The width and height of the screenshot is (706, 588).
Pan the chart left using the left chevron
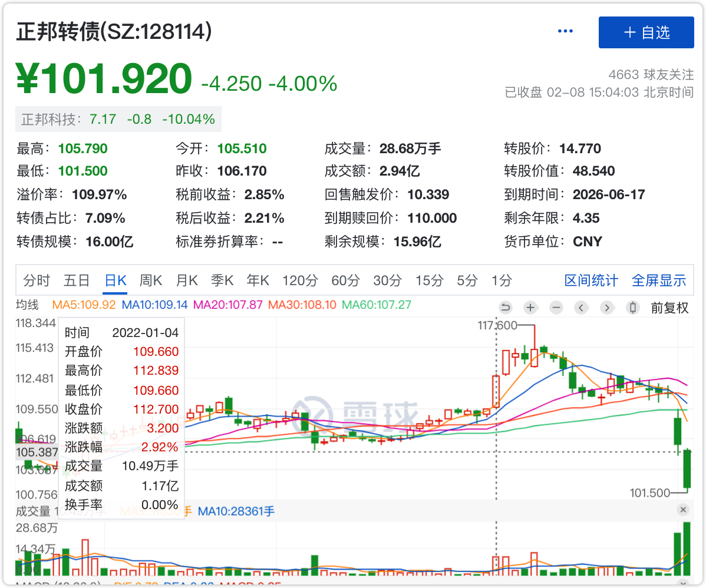581,308
